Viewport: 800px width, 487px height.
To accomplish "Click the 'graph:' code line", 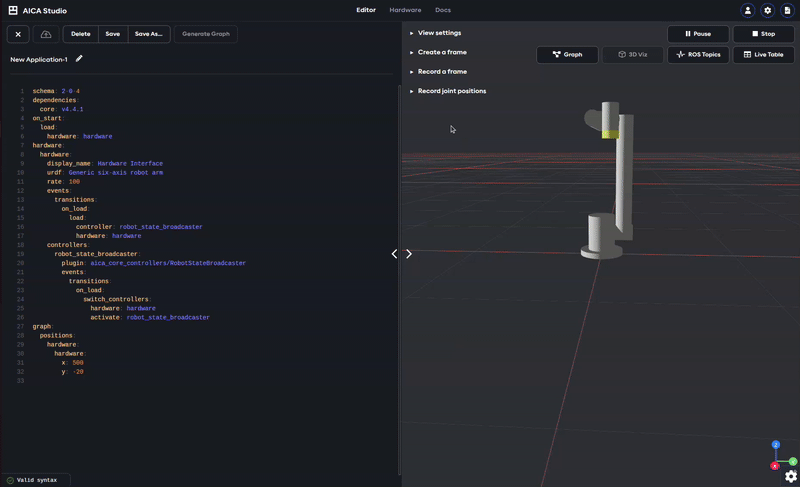I will coord(43,326).
